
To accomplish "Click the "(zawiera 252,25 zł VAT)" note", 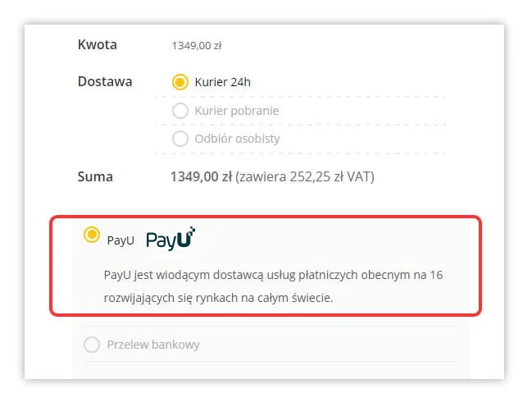I will (x=305, y=176).
